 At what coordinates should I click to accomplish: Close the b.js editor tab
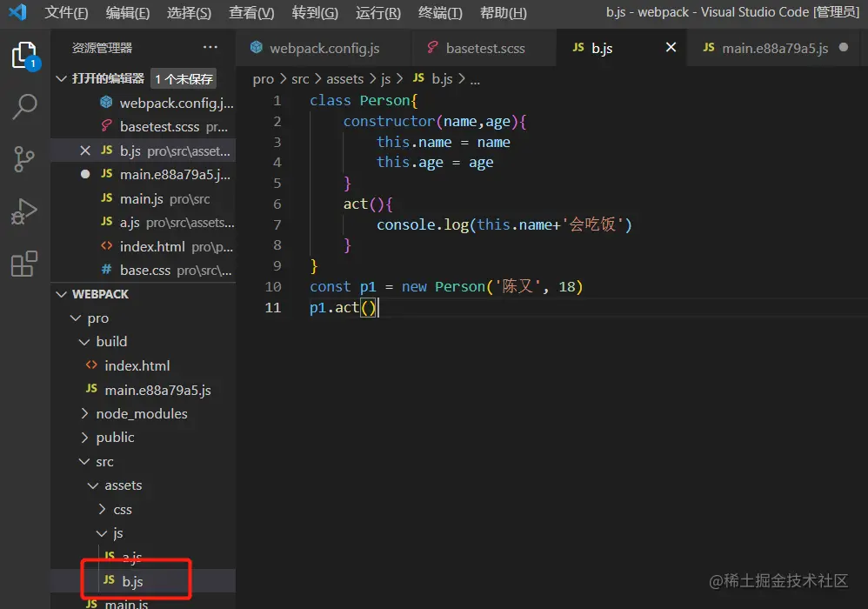coord(671,47)
